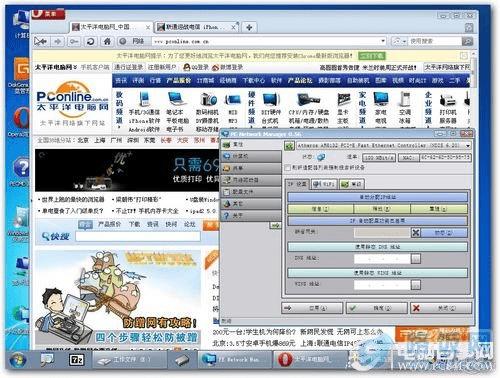This screenshot has width=500, height=378.
Task: Click the PConline site logo
Action: click(72, 100)
